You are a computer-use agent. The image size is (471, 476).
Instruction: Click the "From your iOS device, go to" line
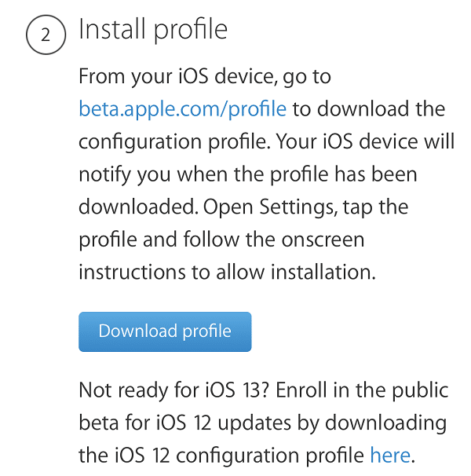point(205,77)
